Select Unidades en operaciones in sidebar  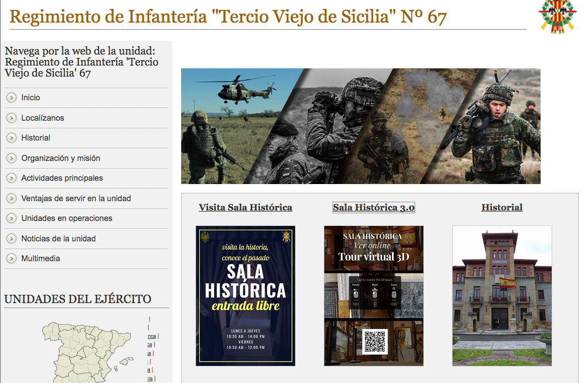coord(67,218)
